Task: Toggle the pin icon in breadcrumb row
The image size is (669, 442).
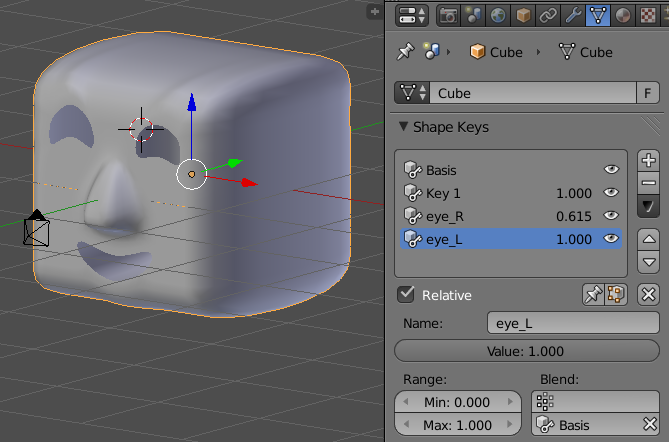Action: 405,52
